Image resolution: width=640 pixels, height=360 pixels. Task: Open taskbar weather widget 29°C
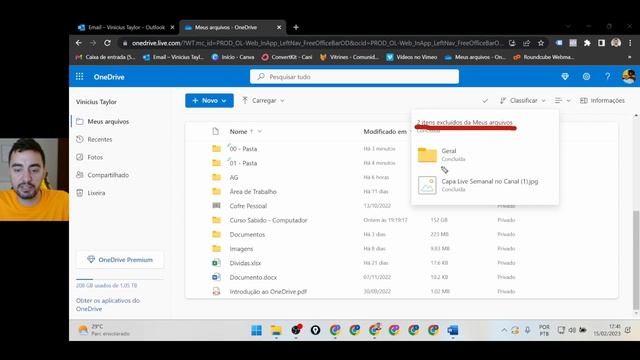pyautogui.click(x=104, y=330)
